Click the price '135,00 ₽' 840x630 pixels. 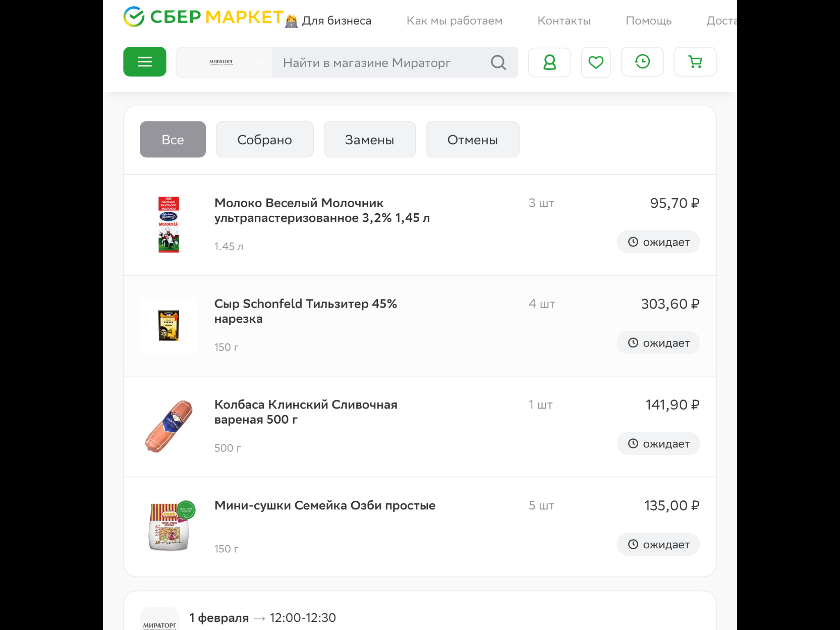(672, 506)
